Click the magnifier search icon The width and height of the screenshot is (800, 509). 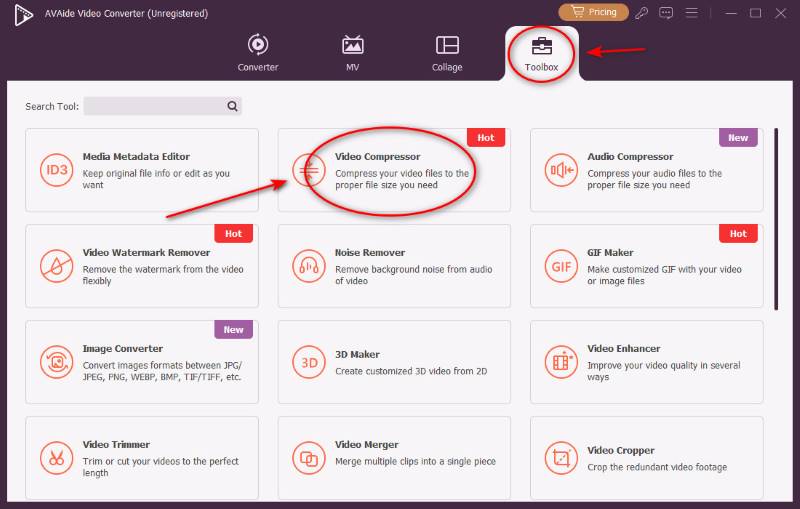[x=232, y=106]
